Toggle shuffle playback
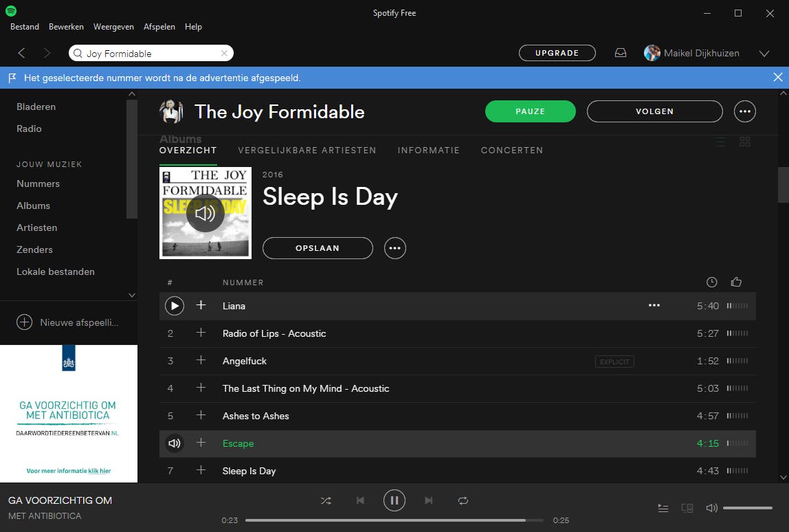This screenshot has height=532, width=789. [326, 501]
